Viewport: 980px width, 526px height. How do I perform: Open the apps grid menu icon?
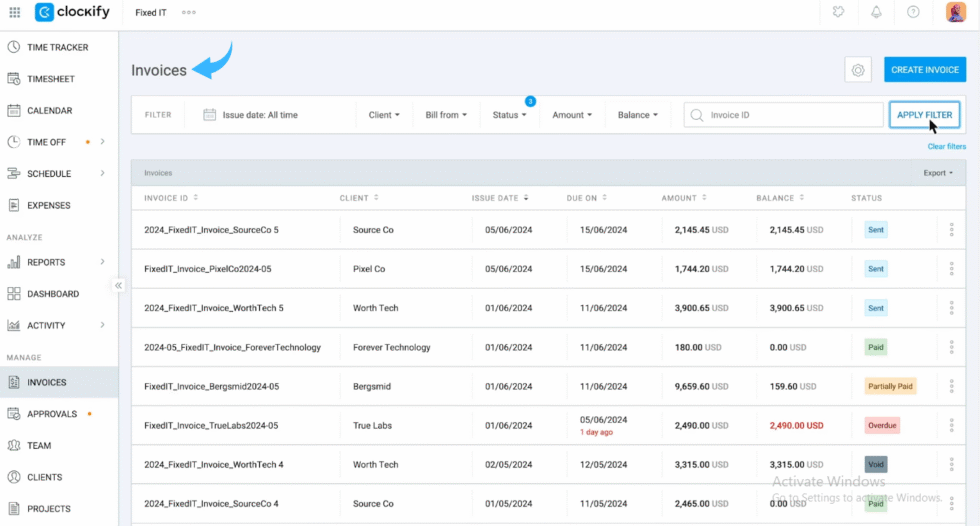(14, 12)
